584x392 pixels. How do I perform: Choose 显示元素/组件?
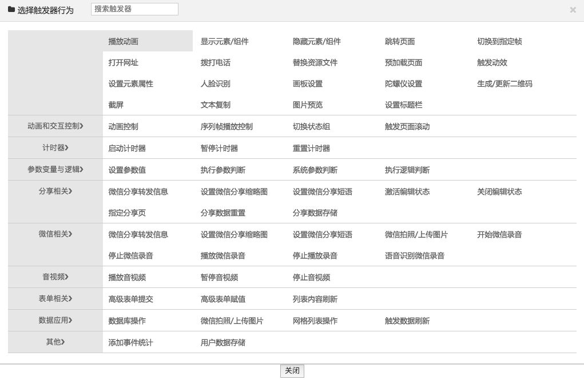pos(225,41)
